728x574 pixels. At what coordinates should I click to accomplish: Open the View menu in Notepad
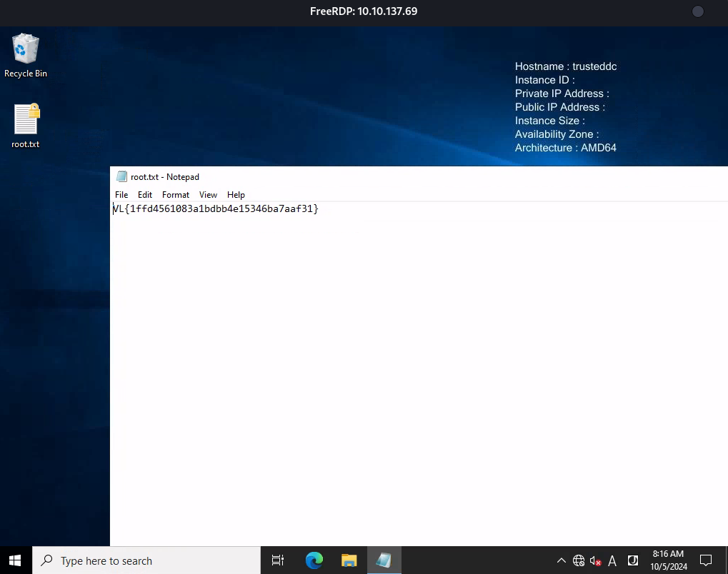(x=208, y=195)
